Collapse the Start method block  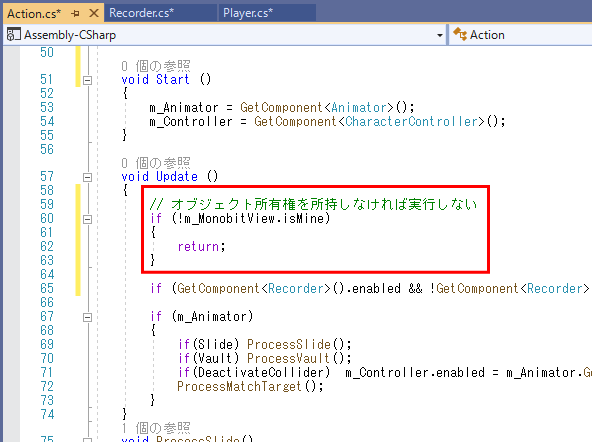point(87,80)
